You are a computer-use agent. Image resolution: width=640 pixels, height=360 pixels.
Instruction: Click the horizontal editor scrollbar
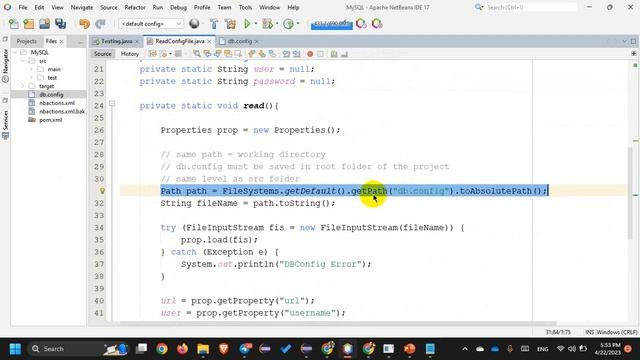339,324
